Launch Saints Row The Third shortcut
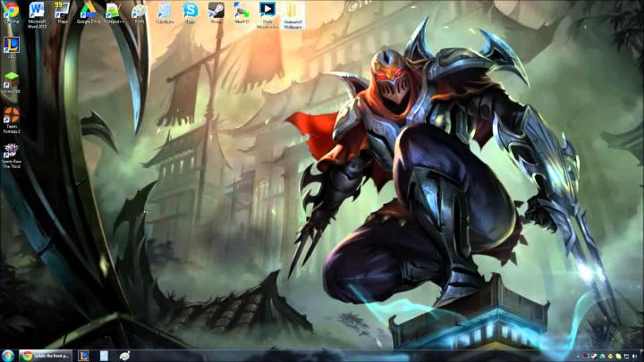Image resolution: width=644 pixels, height=362 pixels. pos(11,156)
